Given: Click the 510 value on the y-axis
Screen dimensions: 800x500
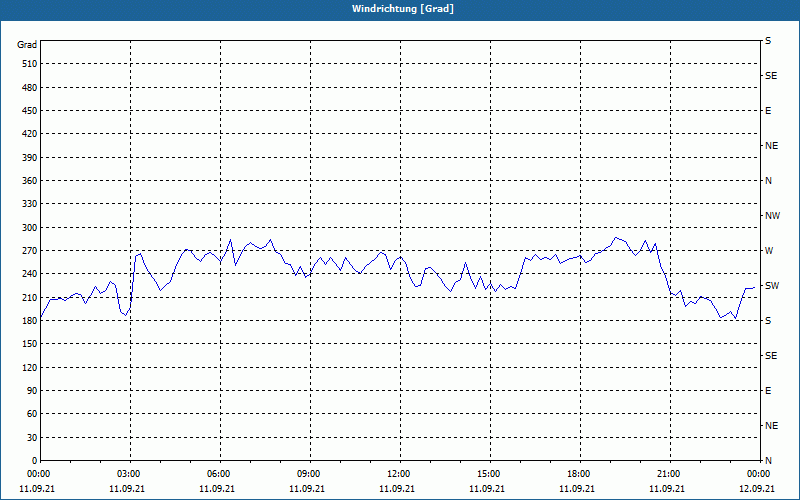Looking at the screenshot, I should (30, 64).
